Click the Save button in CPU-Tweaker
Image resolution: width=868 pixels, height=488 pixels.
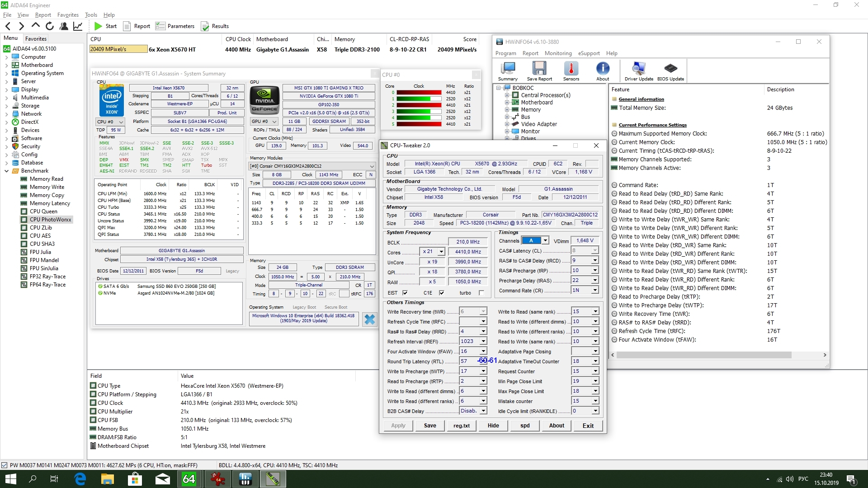pyautogui.click(x=430, y=426)
